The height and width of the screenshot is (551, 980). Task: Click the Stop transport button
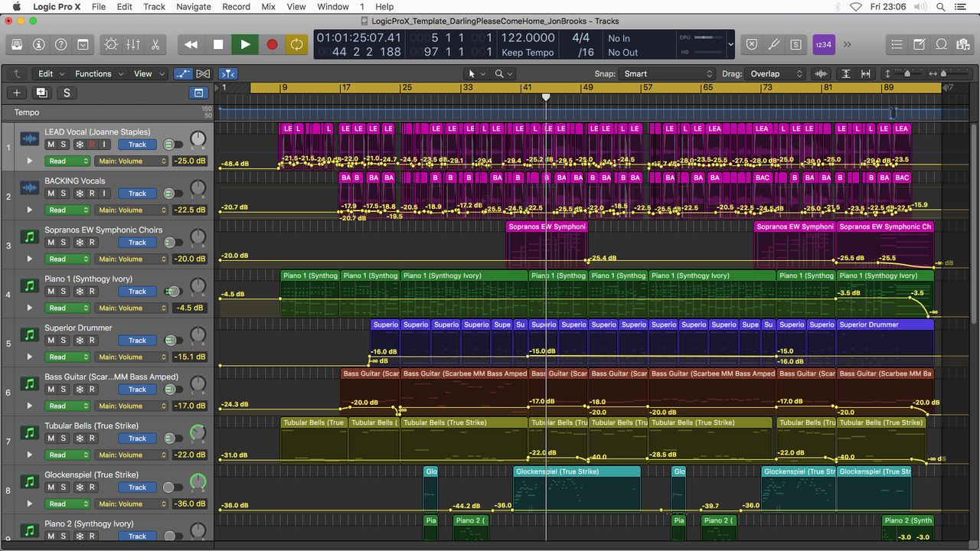click(218, 44)
